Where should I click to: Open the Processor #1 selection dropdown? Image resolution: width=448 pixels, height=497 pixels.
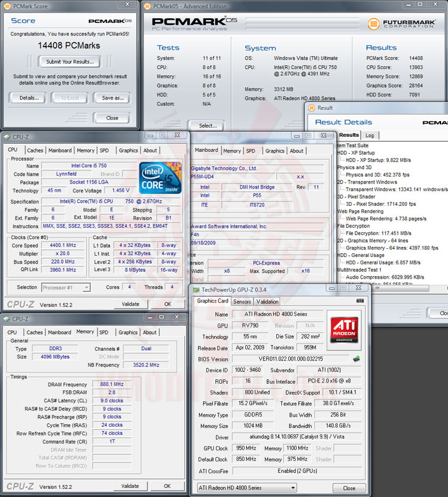pyautogui.click(x=86, y=287)
